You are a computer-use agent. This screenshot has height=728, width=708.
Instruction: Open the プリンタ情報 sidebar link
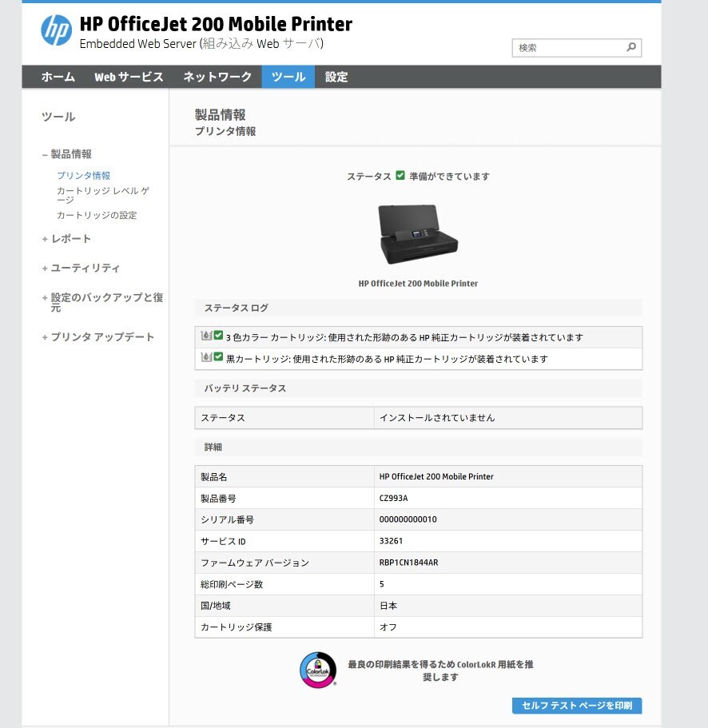[84, 176]
